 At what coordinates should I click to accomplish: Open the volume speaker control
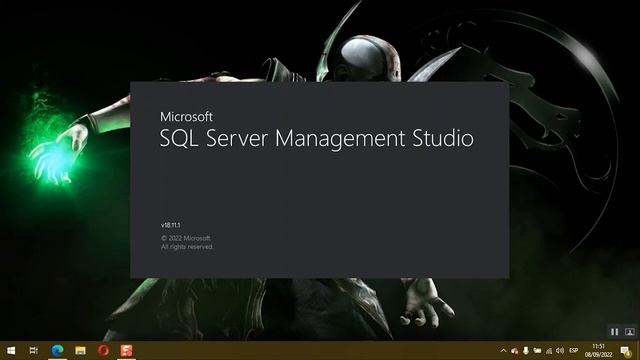[560, 351]
